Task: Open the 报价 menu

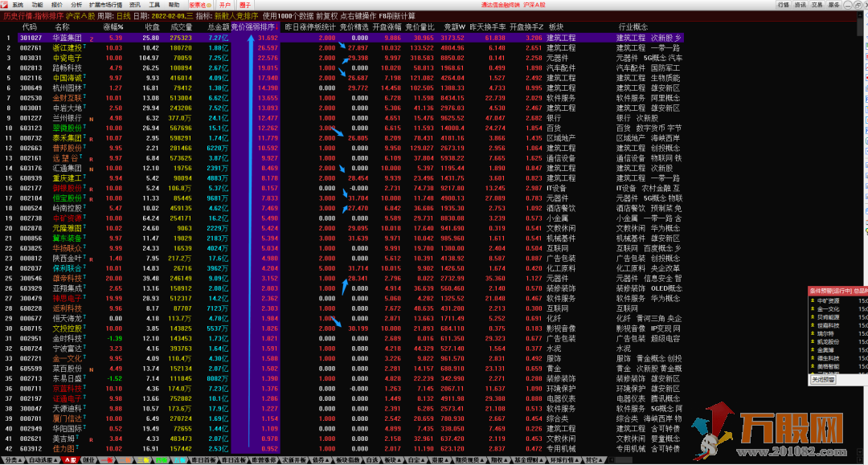Action: (56, 5)
